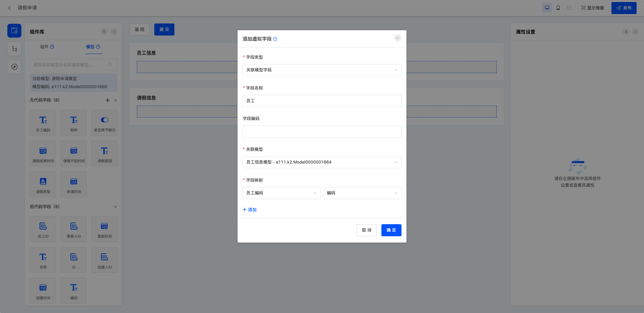Click the 字段编码 input field
This screenshot has height=313, width=644.
coord(322,132)
